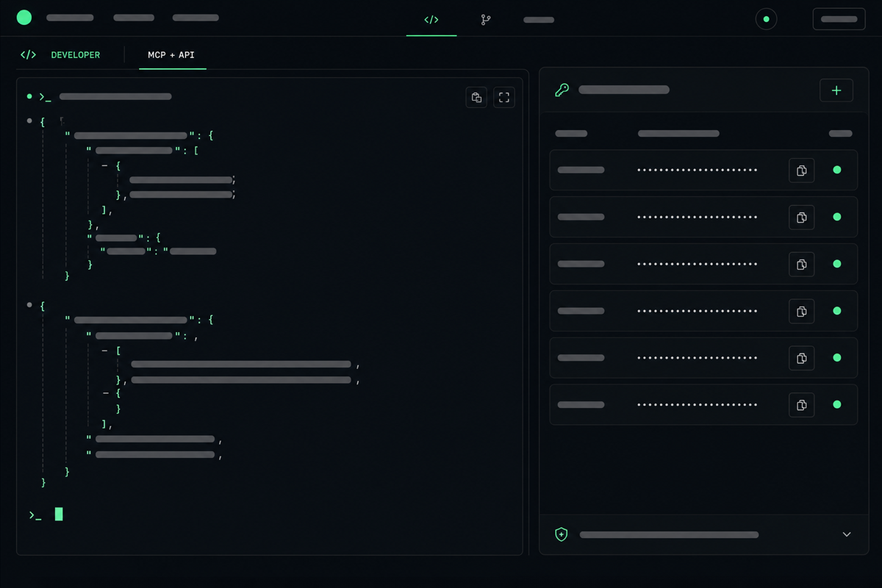Toggle the fifth key row's green status dot
882x588 pixels.
pos(837,357)
